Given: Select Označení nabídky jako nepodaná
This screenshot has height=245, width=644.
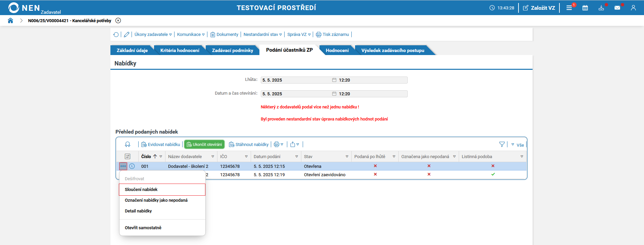Looking at the screenshot, I should (x=162, y=200).
